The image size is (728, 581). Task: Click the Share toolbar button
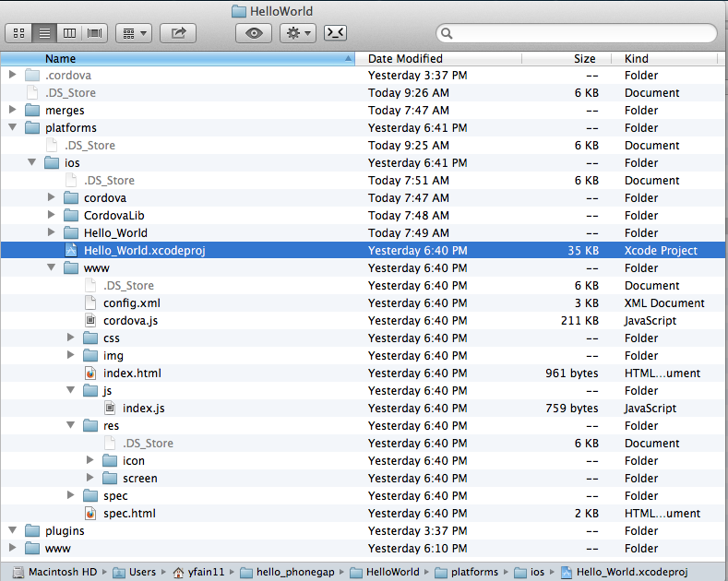click(x=178, y=33)
